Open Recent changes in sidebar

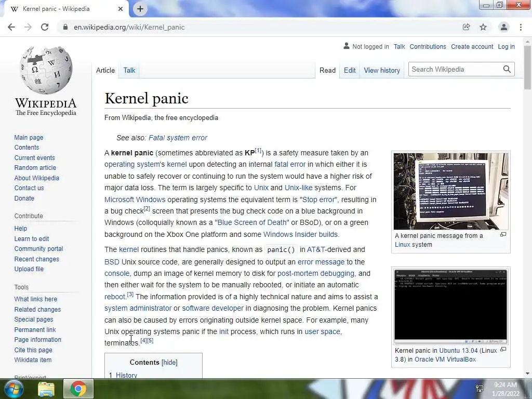(37, 259)
